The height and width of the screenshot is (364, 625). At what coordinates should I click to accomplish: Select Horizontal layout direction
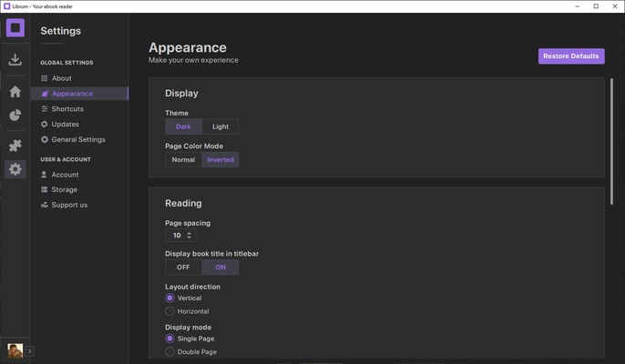point(170,311)
